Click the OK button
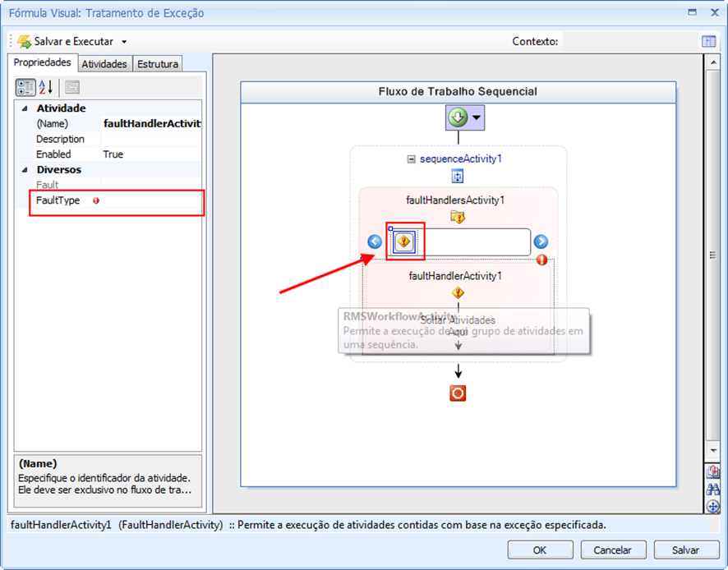Viewport: 728px width, 570px height. pyautogui.click(x=540, y=550)
